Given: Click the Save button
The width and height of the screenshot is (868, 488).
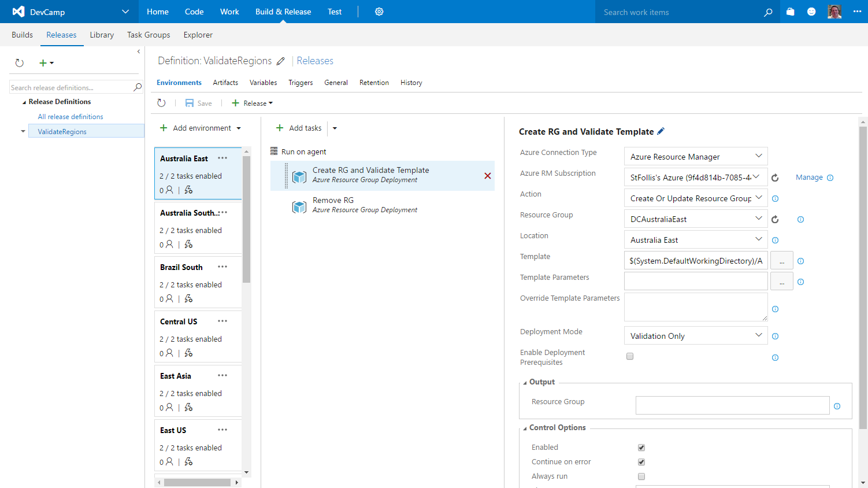Looking at the screenshot, I should point(198,103).
